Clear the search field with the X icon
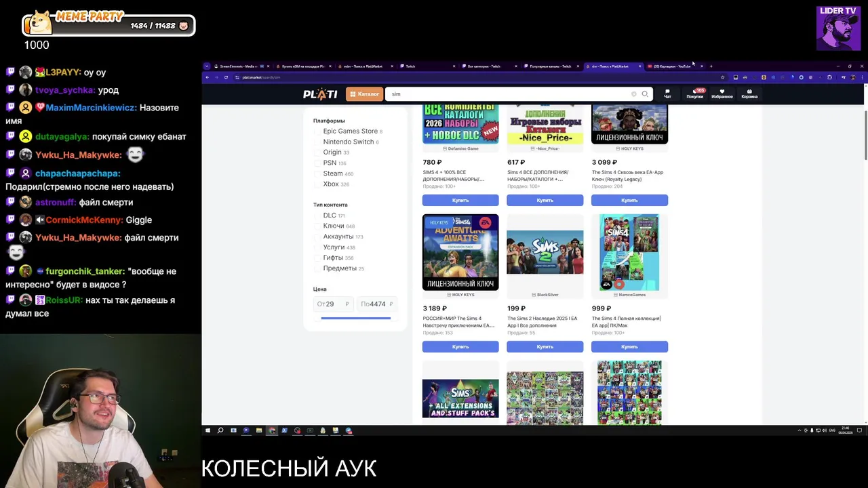Viewport: 868px width, 488px height. [x=634, y=94]
